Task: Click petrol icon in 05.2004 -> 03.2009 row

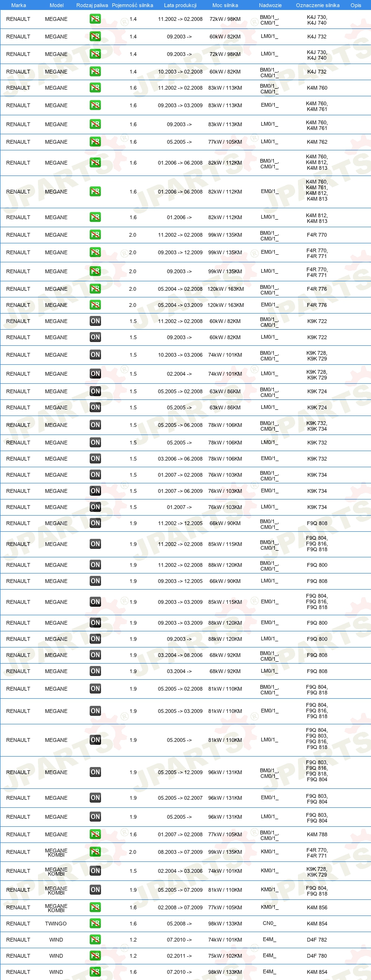Action: click(95, 305)
